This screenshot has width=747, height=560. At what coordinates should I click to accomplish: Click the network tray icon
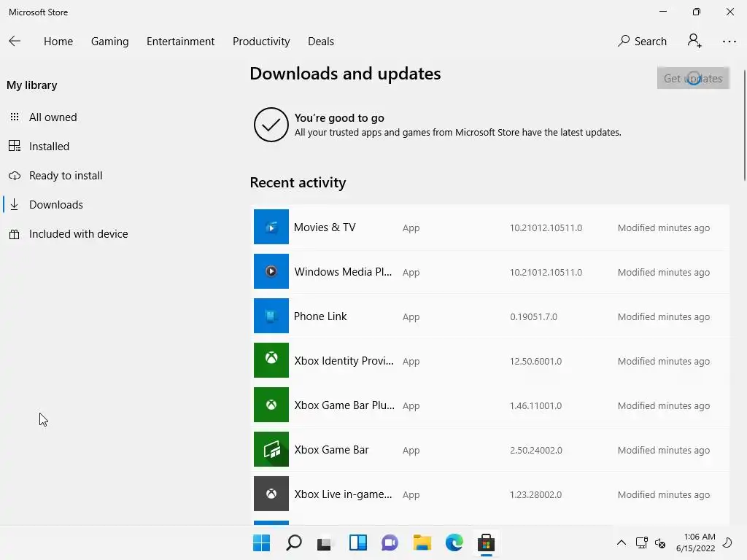(x=642, y=542)
